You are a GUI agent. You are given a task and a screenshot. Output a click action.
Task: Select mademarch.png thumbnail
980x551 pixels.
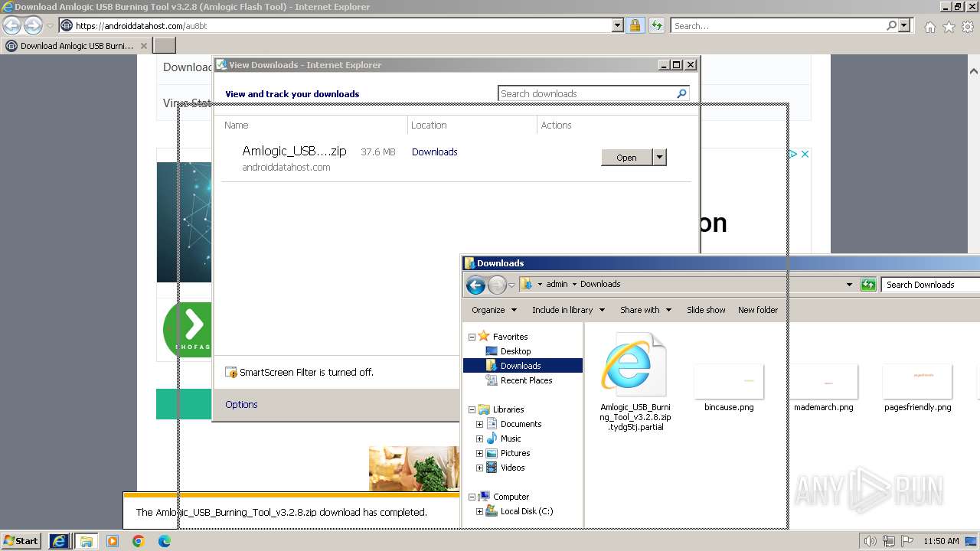(x=823, y=382)
